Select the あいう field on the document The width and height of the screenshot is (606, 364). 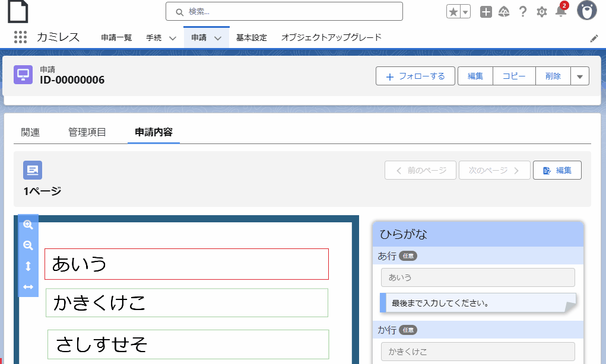pyautogui.click(x=187, y=264)
